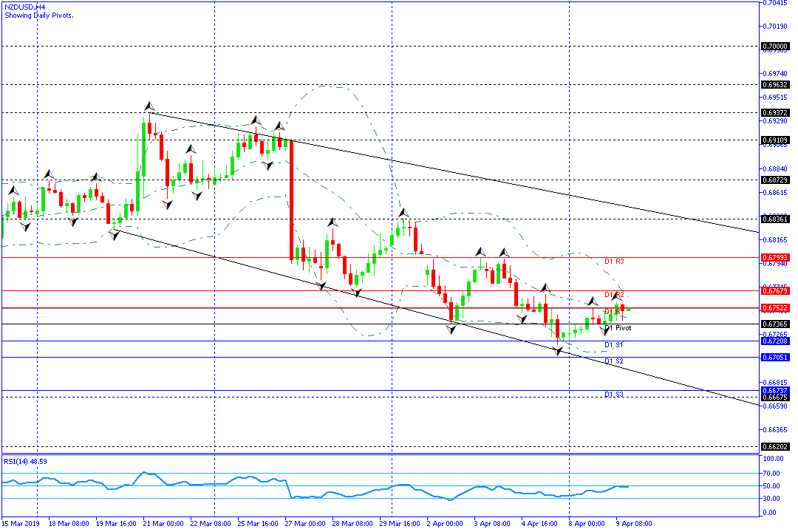The height and width of the screenshot is (532, 798).
Task: Click the 0.66675 price level tag
Action: 775,397
